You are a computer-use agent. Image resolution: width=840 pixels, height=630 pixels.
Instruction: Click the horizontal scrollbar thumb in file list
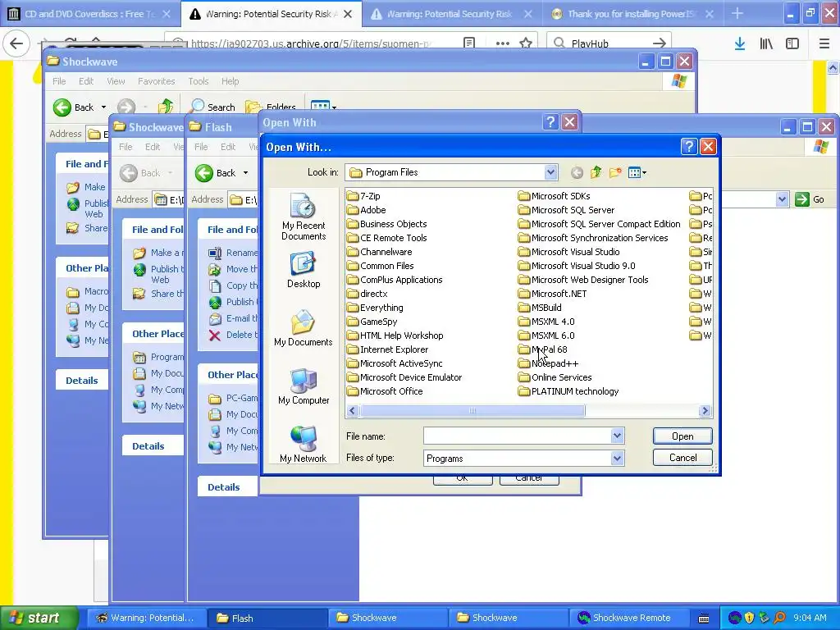(472, 411)
